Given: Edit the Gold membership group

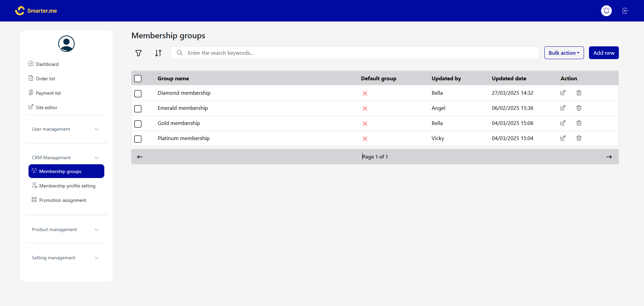Looking at the screenshot, I should (563, 123).
